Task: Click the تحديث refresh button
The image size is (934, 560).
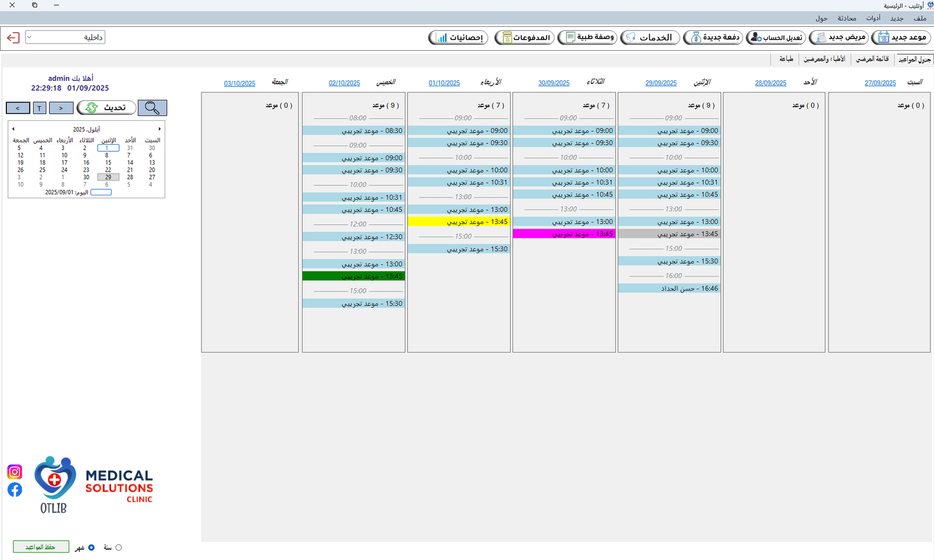Action: [x=106, y=108]
